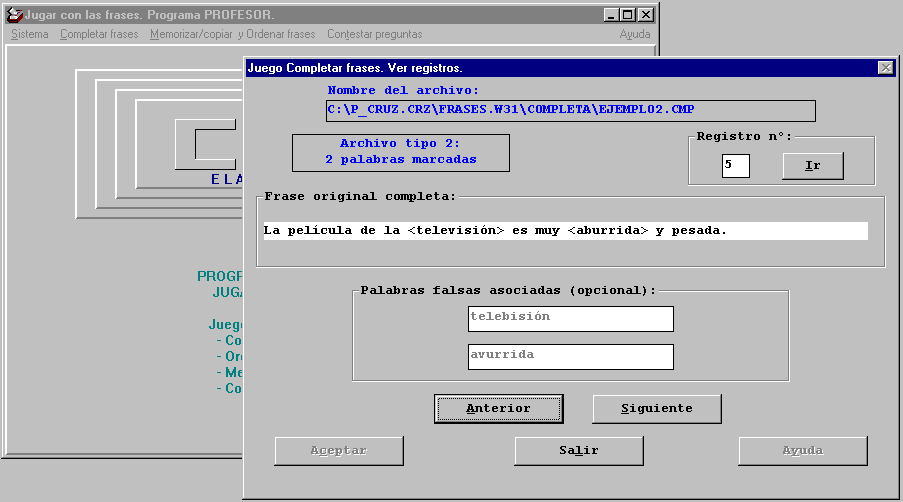Click the Registro nº input field
The height and width of the screenshot is (502, 903).
click(735, 165)
